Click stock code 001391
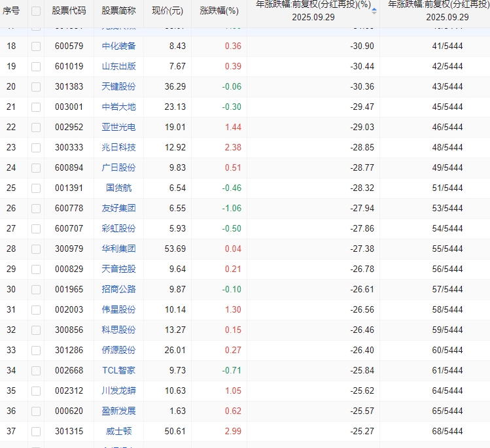This screenshot has height=448, width=490. click(x=69, y=188)
